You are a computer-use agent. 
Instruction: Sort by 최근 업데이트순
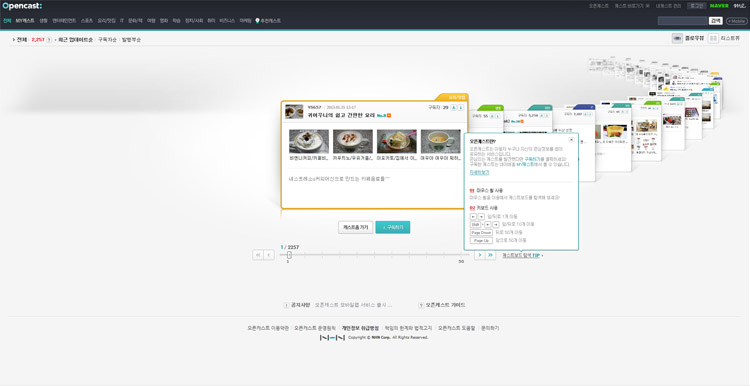(76, 40)
